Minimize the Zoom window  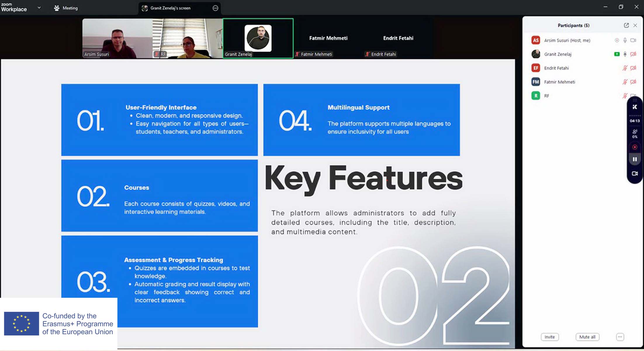pyautogui.click(x=605, y=7)
